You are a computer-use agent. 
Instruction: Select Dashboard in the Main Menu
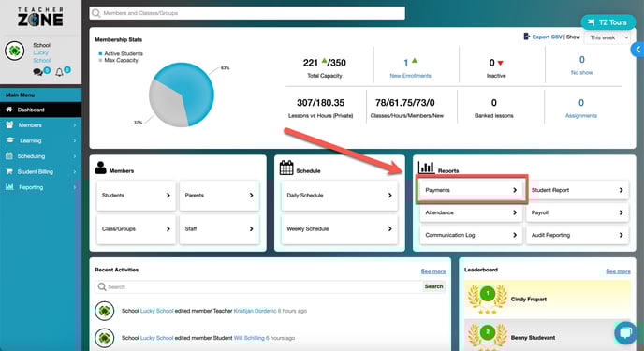[x=40, y=110]
